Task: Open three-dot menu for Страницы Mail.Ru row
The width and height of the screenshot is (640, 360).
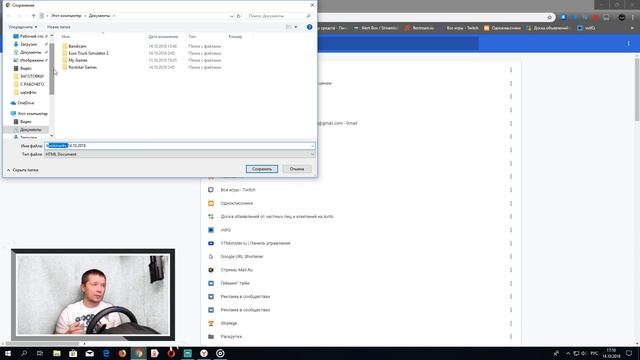Action: [511, 270]
